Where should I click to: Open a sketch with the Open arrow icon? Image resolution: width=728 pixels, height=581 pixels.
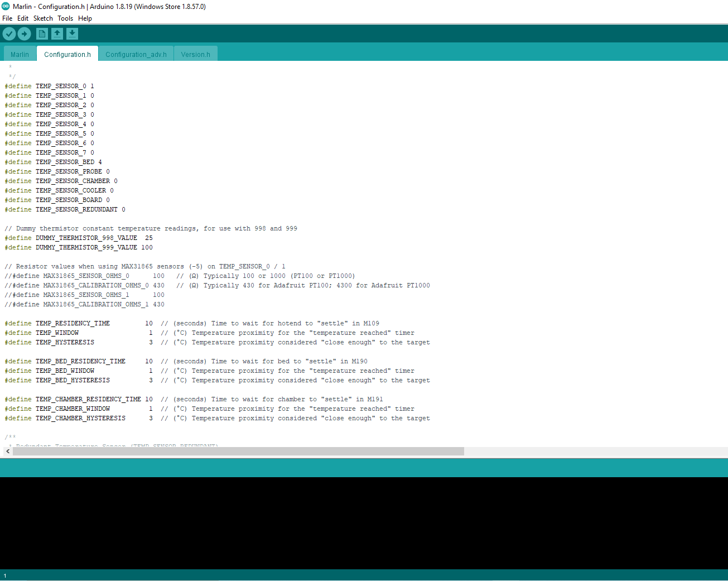tap(57, 34)
